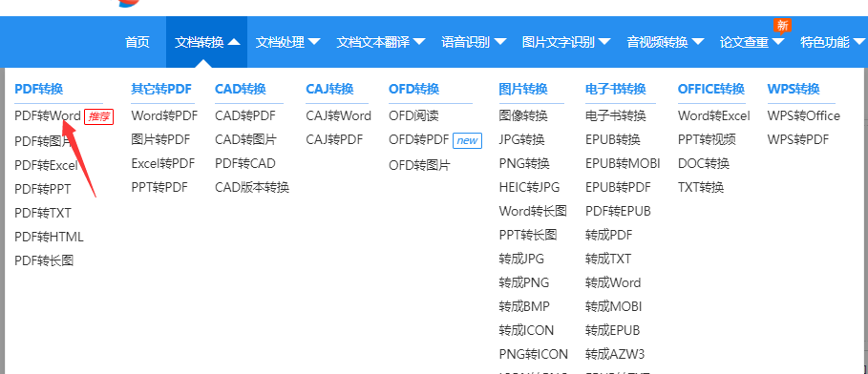
Task: Open CAJ转Word converter
Action: 338,116
